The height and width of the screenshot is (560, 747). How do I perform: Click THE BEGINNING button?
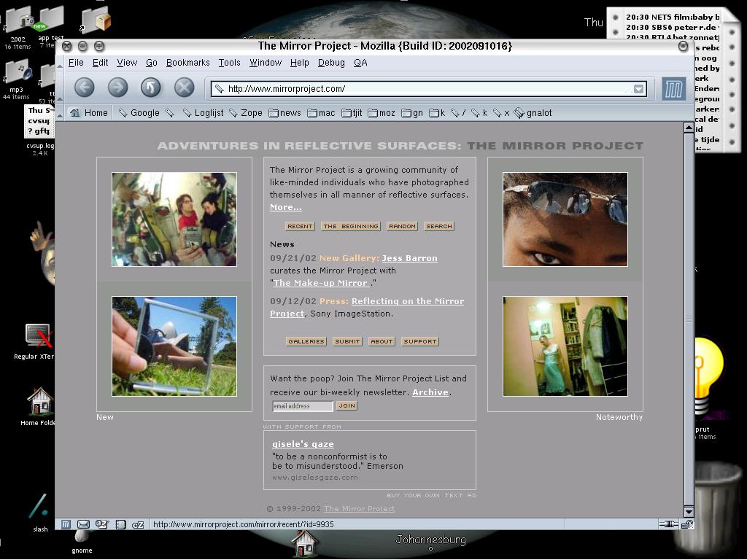click(x=351, y=226)
